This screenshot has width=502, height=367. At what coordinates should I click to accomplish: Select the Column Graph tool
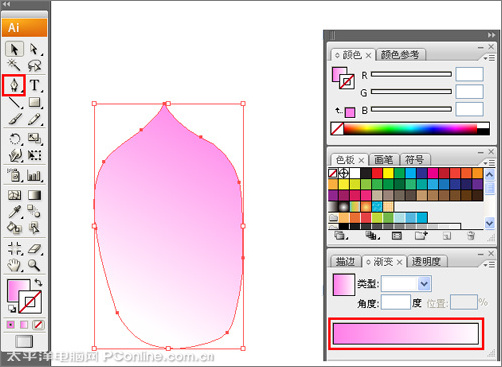tap(34, 175)
